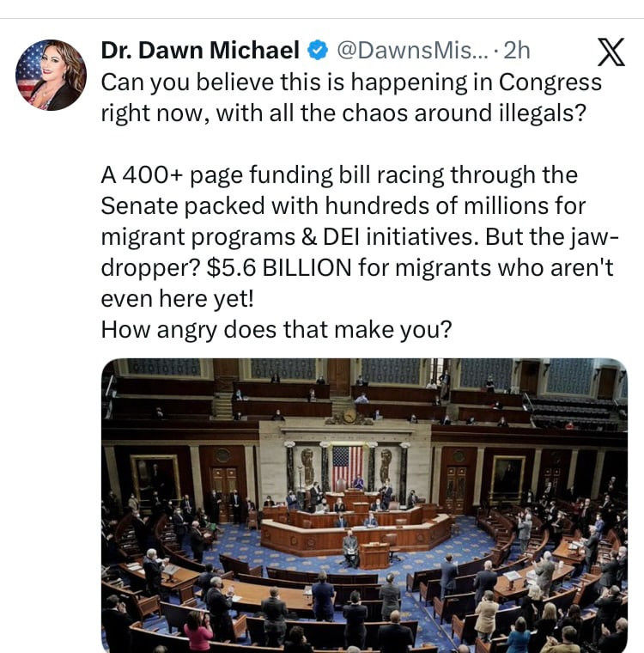This screenshot has width=644, height=653.
Task: Open the @DawnsMis... handle link
Action: (x=411, y=51)
